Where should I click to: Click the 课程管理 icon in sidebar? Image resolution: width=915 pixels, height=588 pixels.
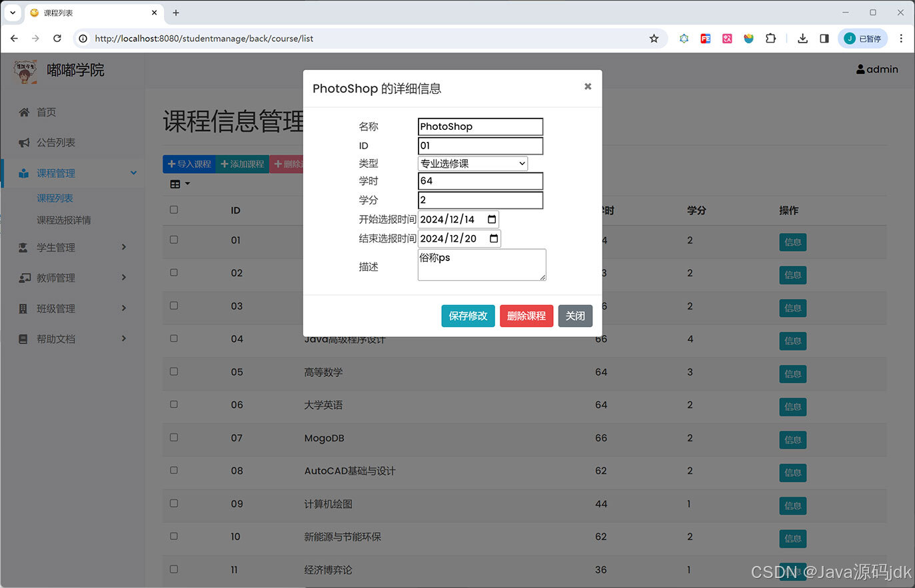pos(24,173)
